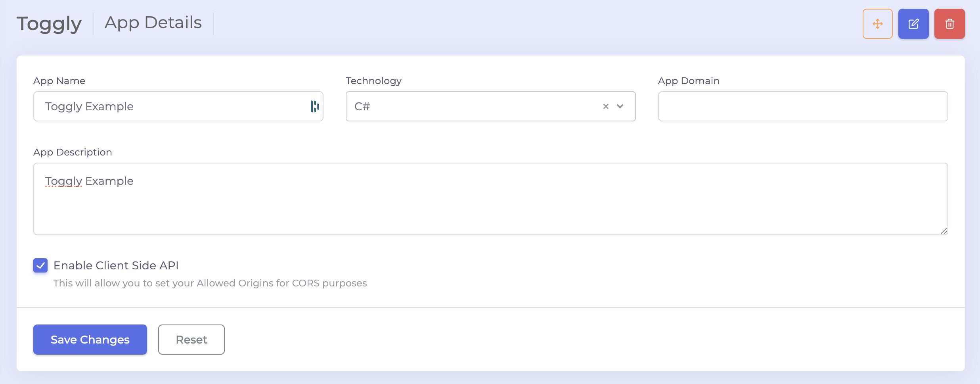Click the App Domain label

coord(689,81)
